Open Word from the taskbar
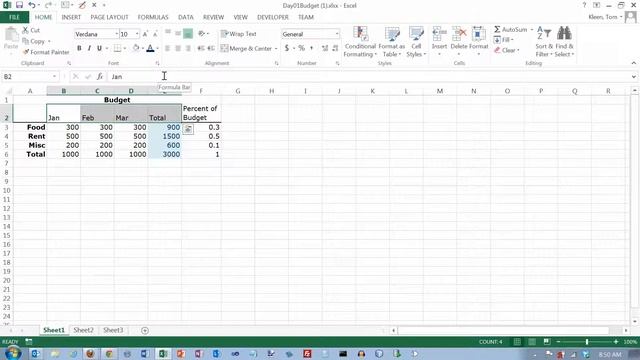The height and width of the screenshot is (360, 640). point(145,353)
